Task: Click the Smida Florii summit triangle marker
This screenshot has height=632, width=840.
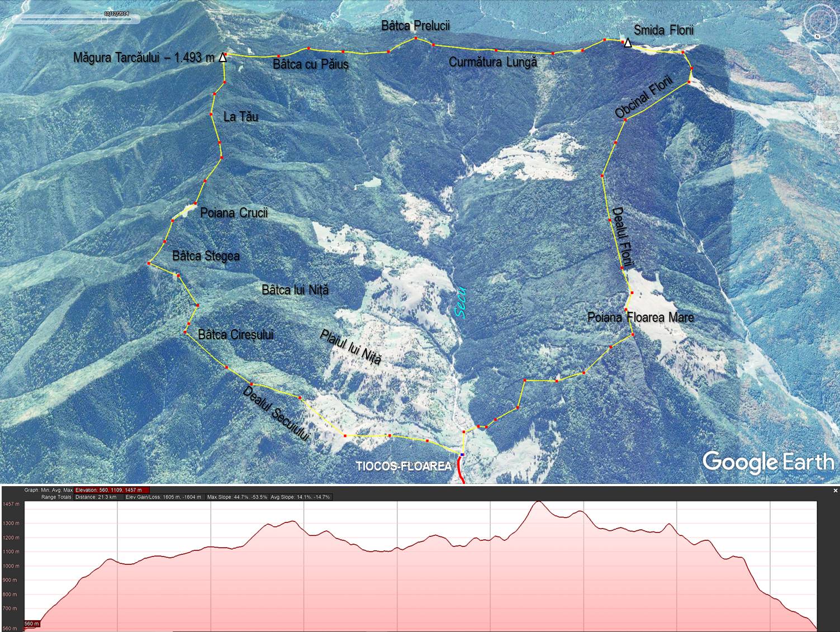Action: (628, 43)
